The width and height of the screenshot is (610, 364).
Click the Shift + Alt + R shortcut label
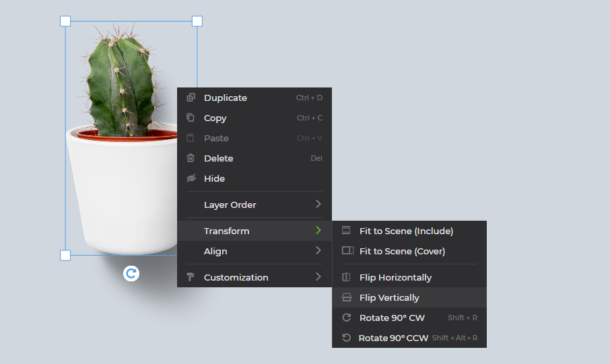(x=454, y=338)
